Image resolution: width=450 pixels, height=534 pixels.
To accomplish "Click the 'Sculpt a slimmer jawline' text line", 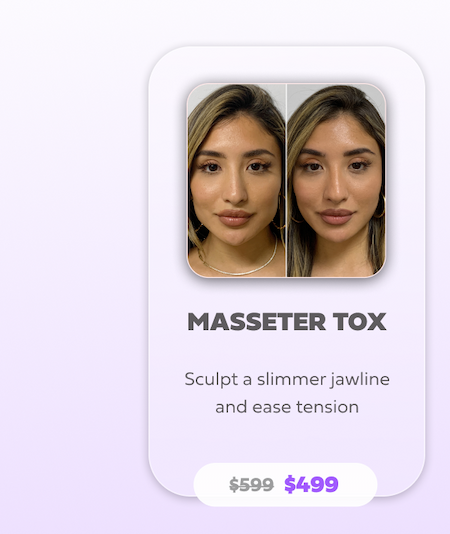I will click(x=287, y=380).
